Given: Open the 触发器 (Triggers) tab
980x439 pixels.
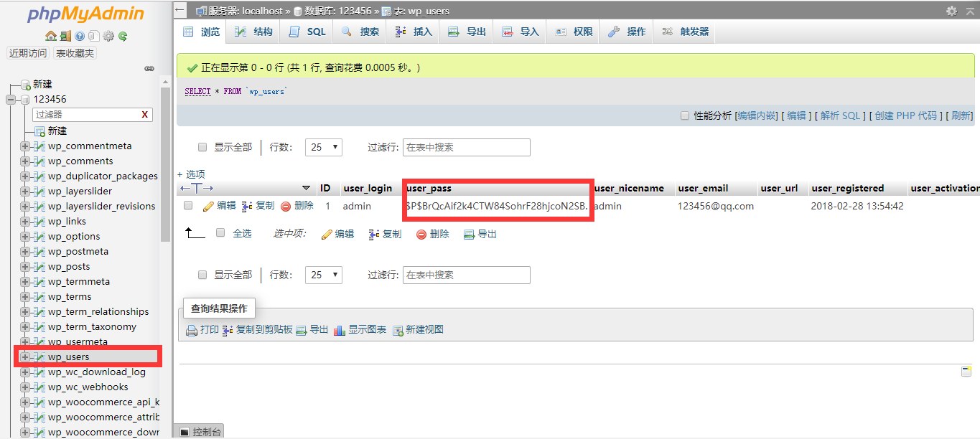Looking at the screenshot, I should [x=685, y=32].
